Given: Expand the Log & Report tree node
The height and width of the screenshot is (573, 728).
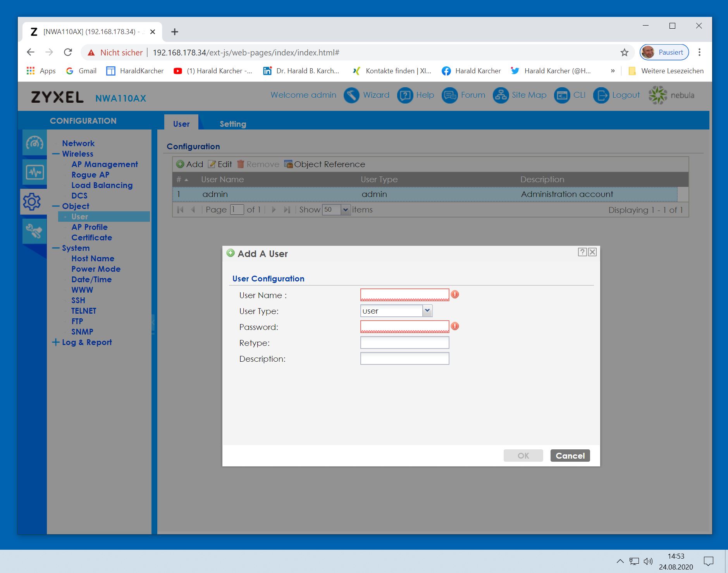Looking at the screenshot, I should tap(56, 342).
